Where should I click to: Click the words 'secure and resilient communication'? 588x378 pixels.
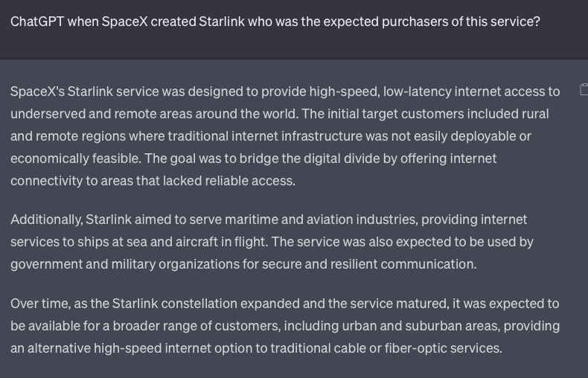pos(368,264)
